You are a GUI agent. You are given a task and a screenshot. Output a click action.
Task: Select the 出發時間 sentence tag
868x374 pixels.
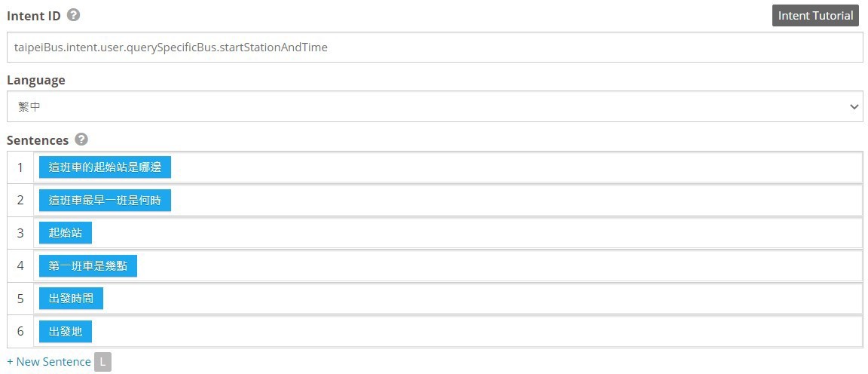(71, 299)
